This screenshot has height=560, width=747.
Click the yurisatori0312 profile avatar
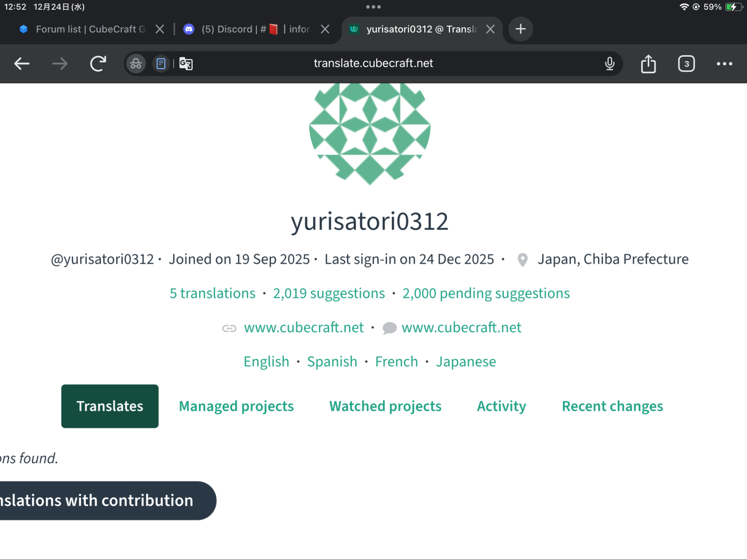tap(370, 134)
